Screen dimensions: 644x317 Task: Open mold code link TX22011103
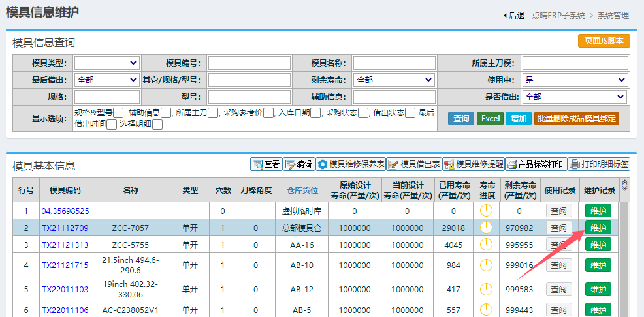click(65, 289)
